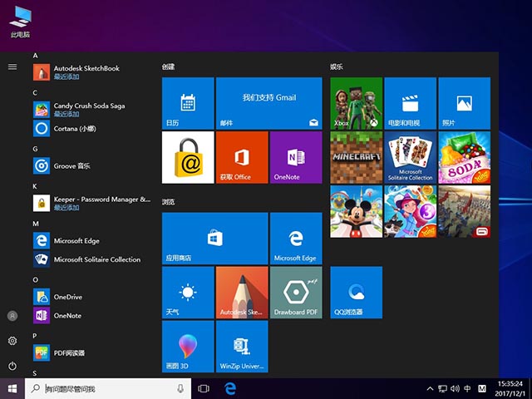
Task: Open the Calendar tile (日历)
Action: pyautogui.click(x=188, y=103)
